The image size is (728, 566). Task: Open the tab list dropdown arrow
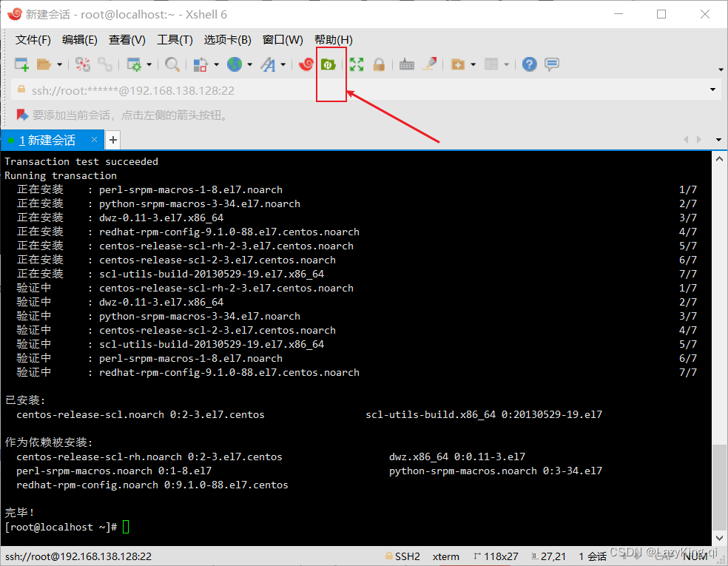718,140
